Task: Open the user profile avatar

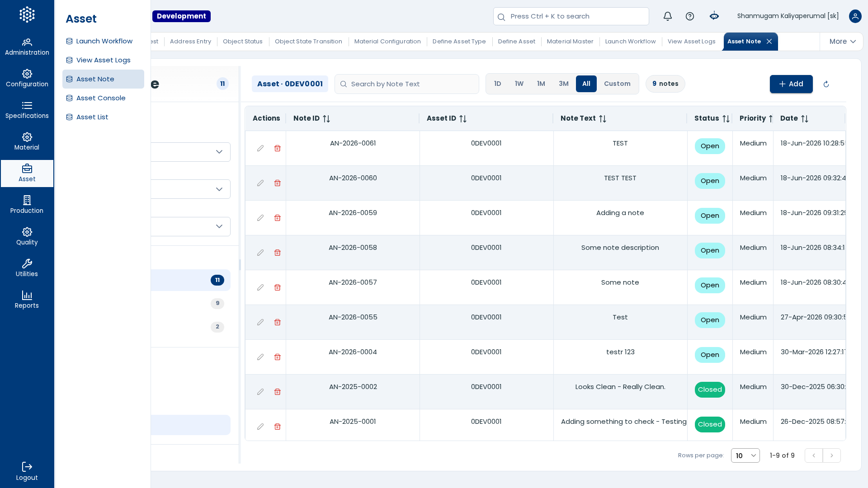Action: tap(855, 16)
